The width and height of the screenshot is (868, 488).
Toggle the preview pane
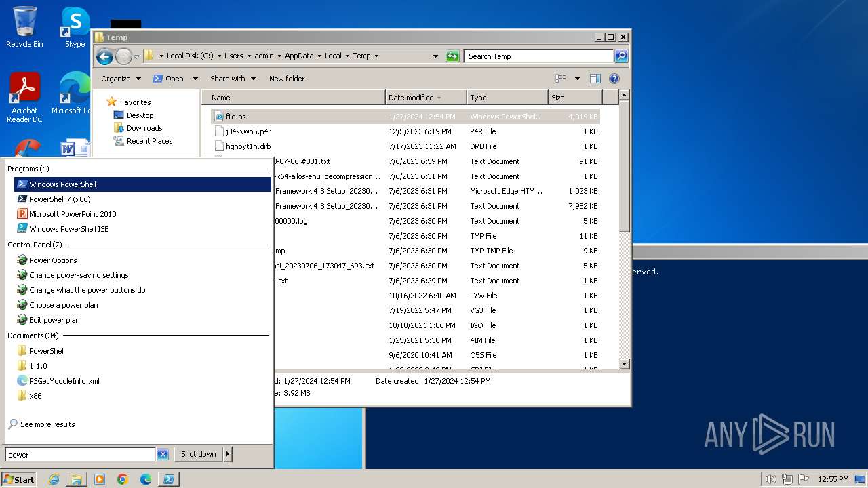(595, 79)
